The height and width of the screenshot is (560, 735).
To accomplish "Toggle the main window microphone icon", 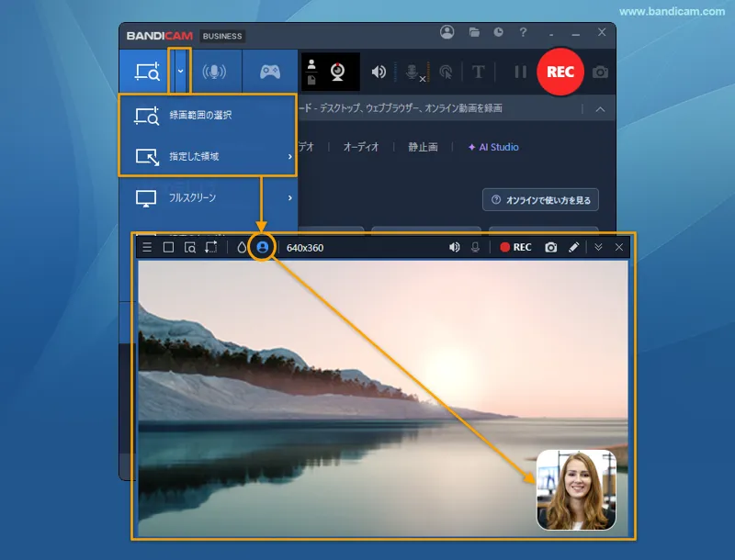I will (412, 73).
